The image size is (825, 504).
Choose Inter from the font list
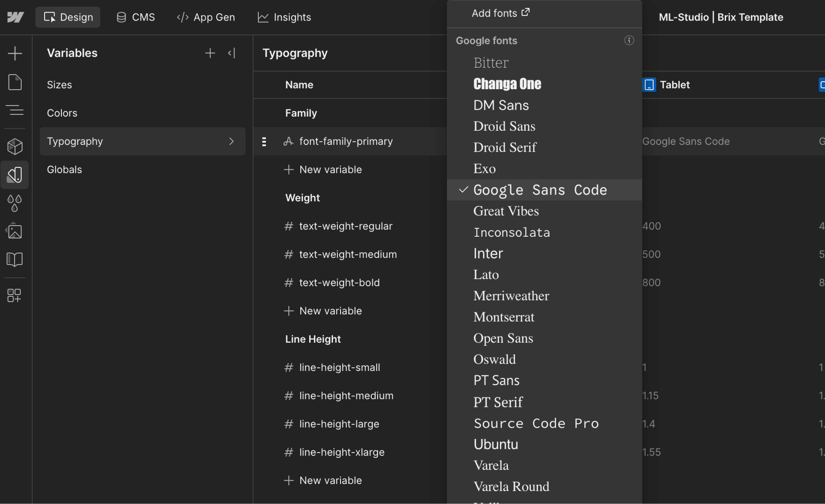(488, 253)
